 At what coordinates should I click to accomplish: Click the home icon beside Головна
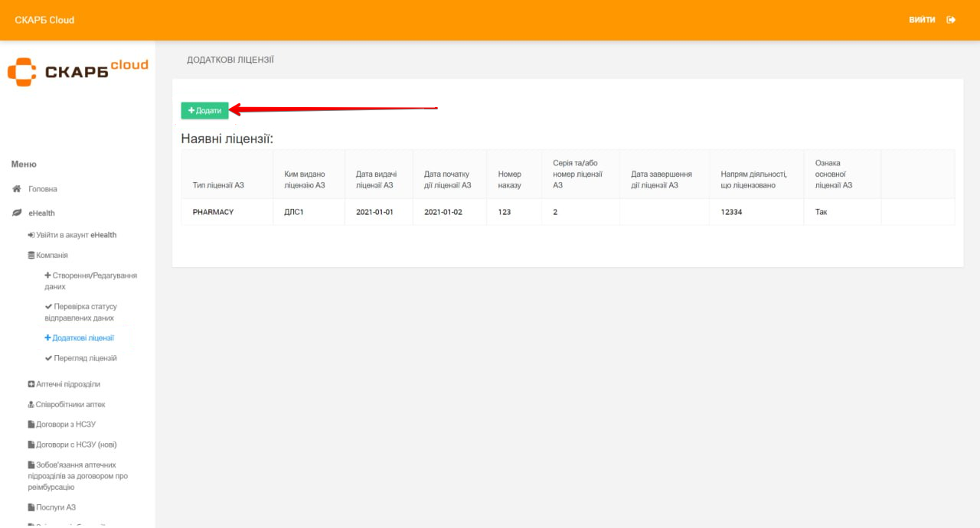(16, 189)
